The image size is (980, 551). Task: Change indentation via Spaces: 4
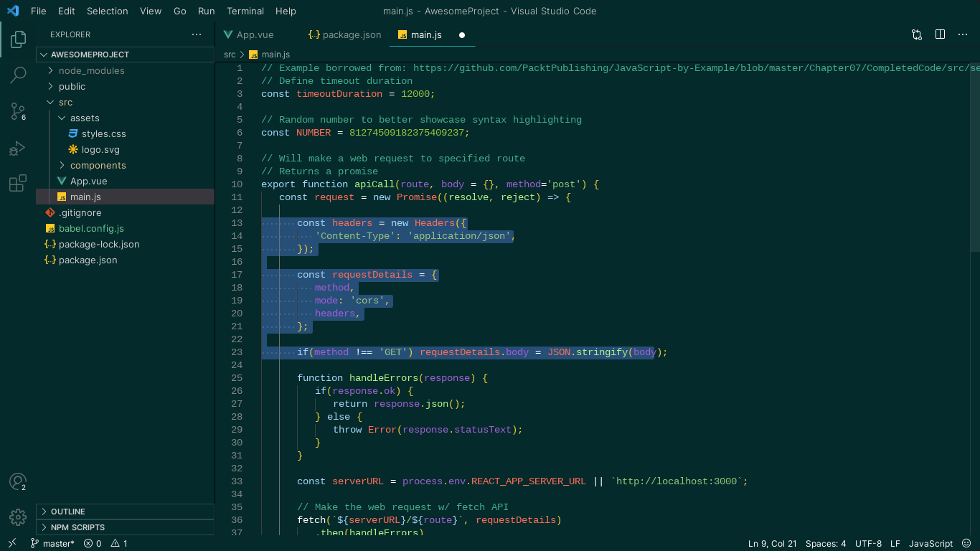[x=826, y=543]
